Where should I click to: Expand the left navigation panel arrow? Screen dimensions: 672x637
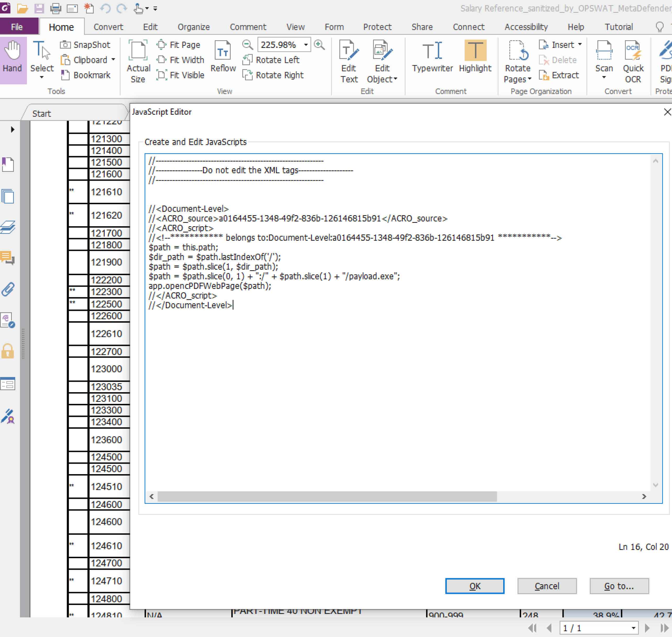pyautogui.click(x=13, y=129)
